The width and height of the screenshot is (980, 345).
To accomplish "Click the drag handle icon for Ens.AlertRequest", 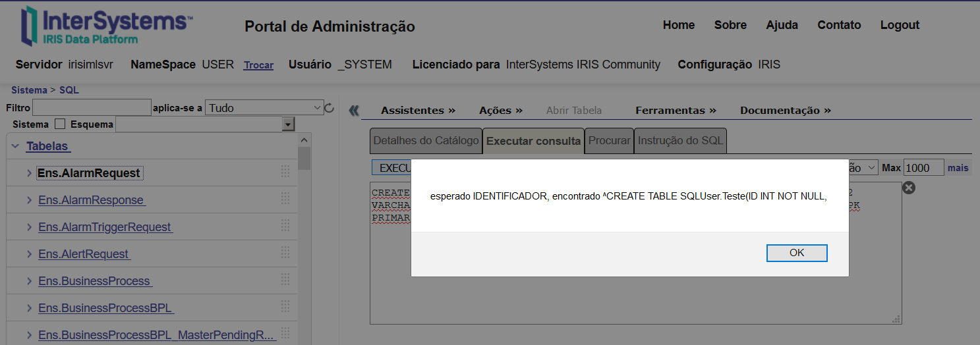I will coord(285,253).
